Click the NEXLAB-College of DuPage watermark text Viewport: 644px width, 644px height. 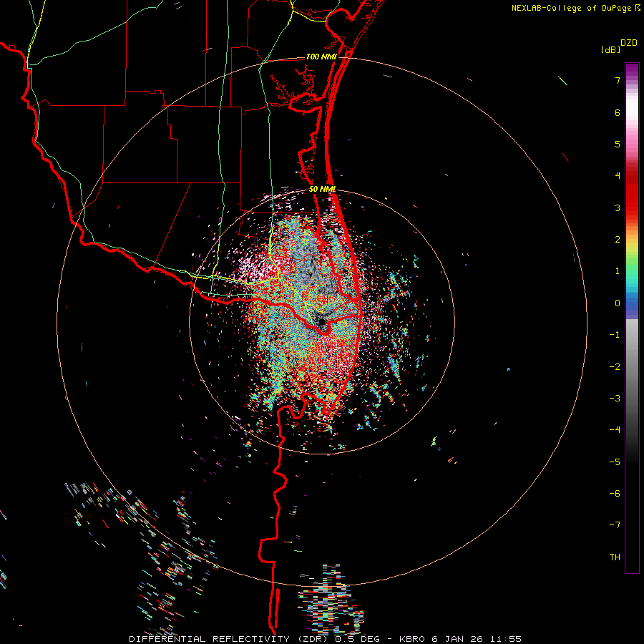[x=575, y=8]
